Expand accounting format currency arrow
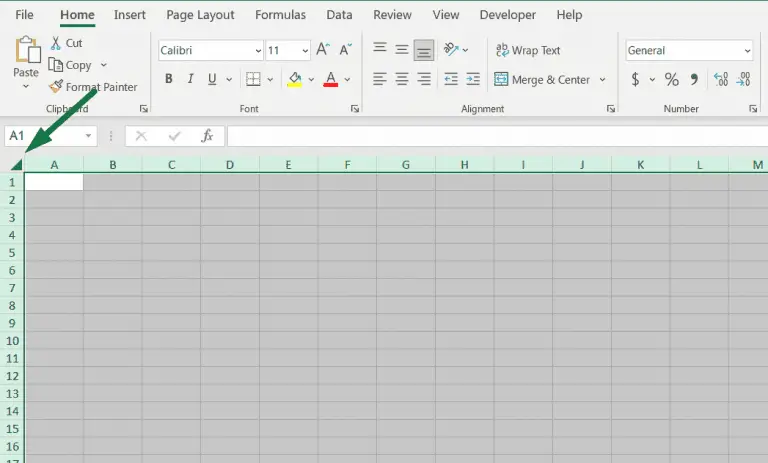This screenshot has height=463, width=768. [x=652, y=79]
